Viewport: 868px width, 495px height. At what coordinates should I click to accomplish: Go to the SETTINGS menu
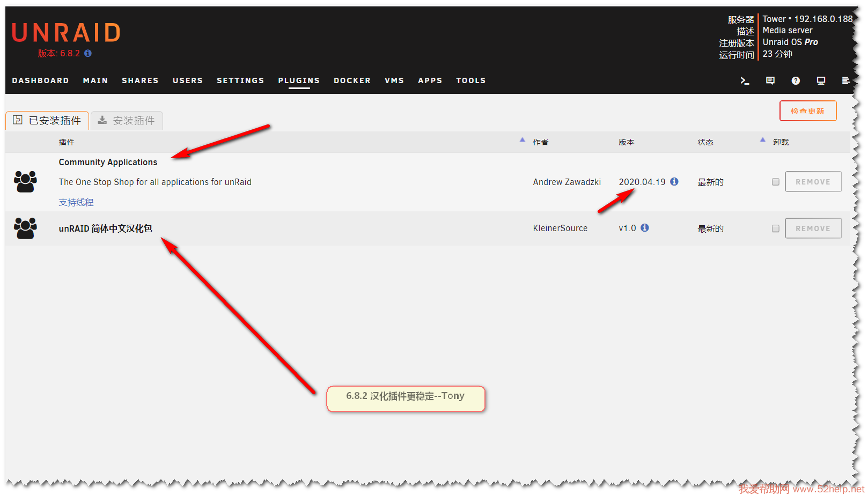coord(240,80)
